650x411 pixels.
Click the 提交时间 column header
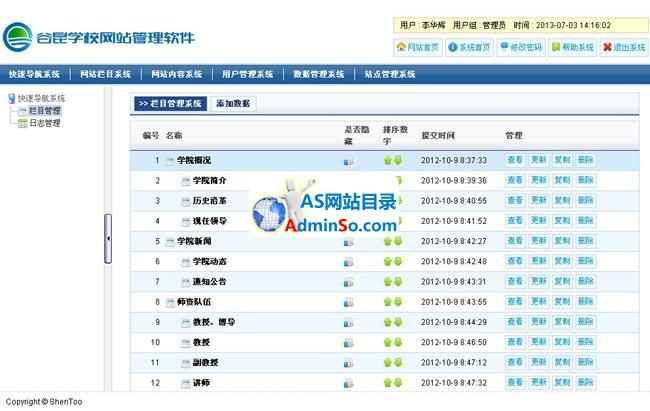(438, 136)
